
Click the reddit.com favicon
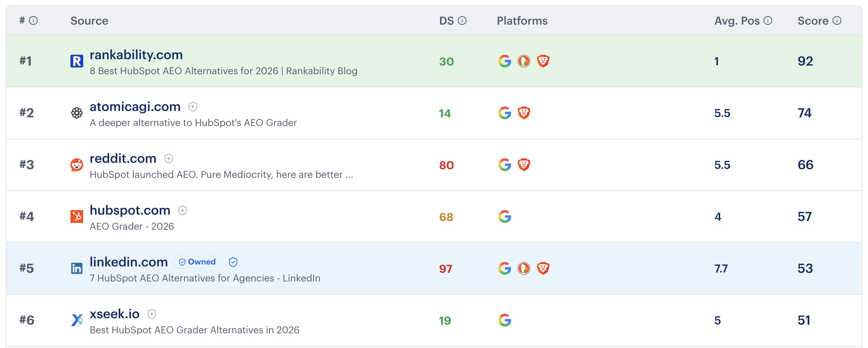(77, 165)
